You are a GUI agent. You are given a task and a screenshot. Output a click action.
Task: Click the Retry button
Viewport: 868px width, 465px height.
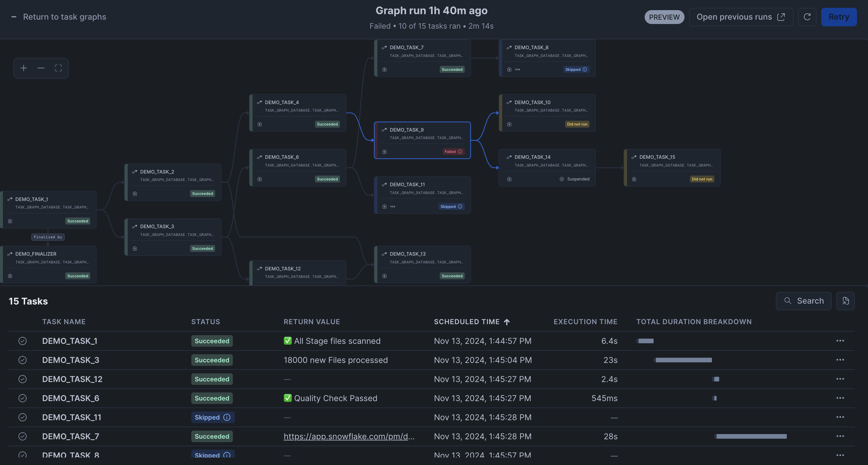[839, 17]
